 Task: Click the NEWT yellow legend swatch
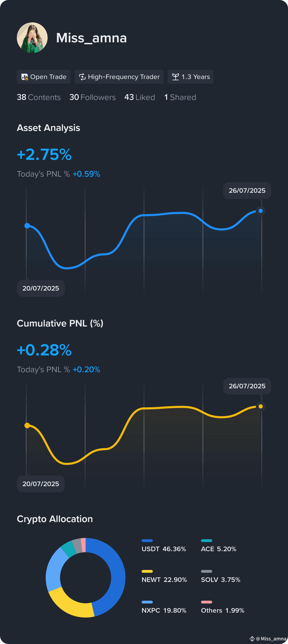pyautogui.click(x=147, y=571)
